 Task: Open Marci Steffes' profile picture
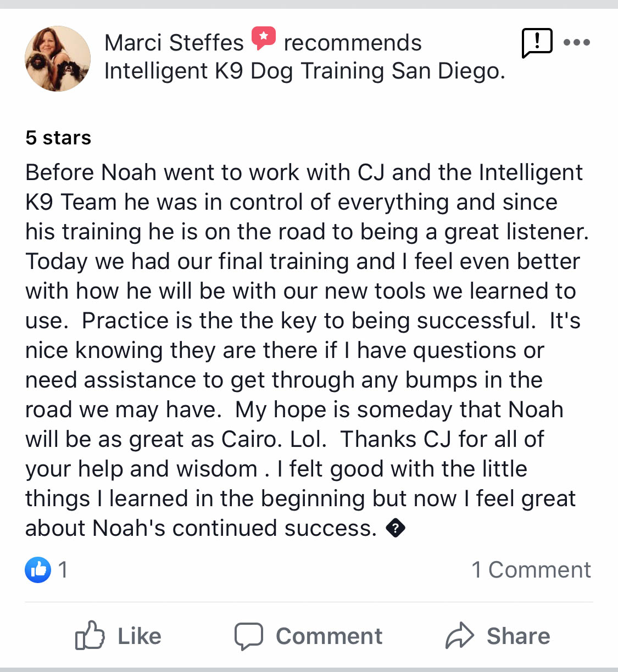[x=58, y=59]
